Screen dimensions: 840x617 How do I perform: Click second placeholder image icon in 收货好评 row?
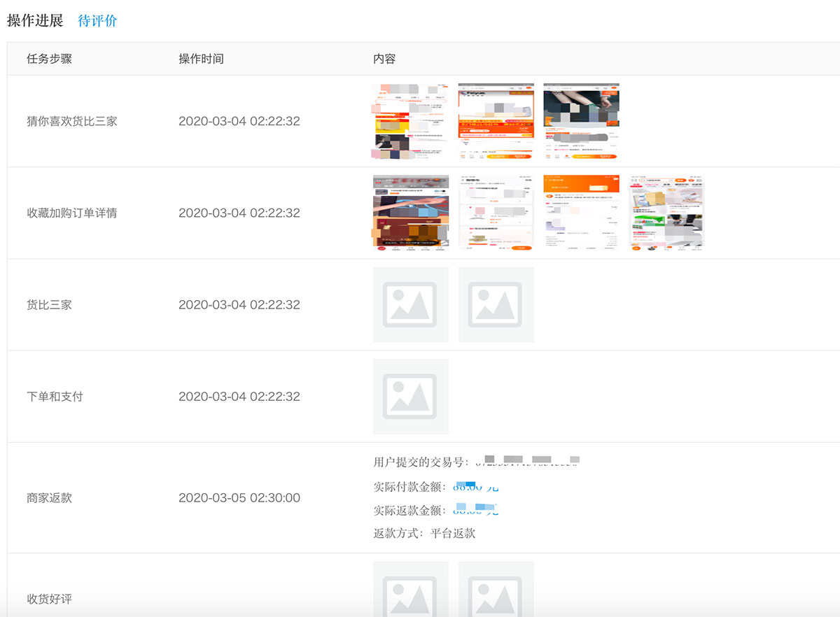[496, 591]
